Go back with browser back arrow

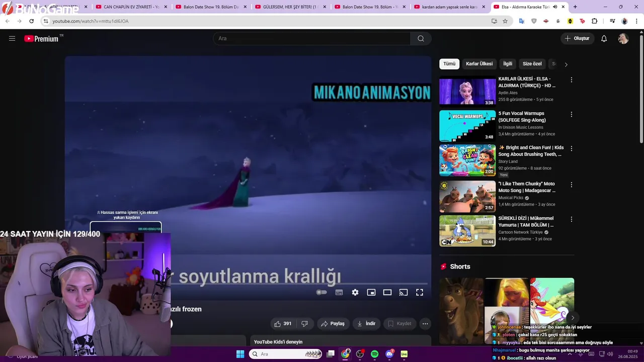(x=7, y=21)
